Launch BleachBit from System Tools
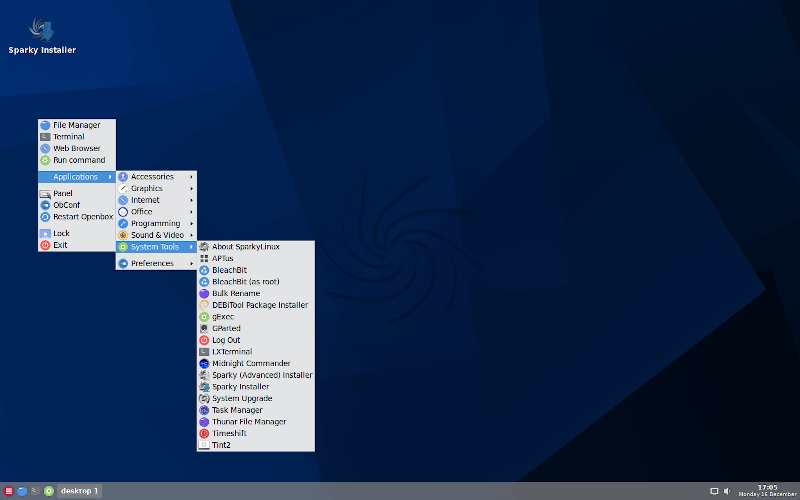This screenshot has width=800, height=500. click(x=256, y=270)
